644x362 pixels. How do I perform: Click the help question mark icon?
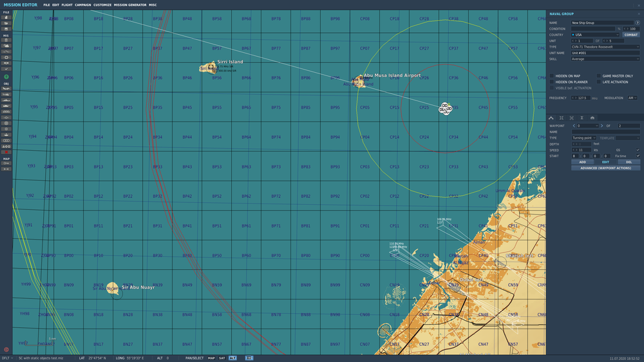(638, 23)
